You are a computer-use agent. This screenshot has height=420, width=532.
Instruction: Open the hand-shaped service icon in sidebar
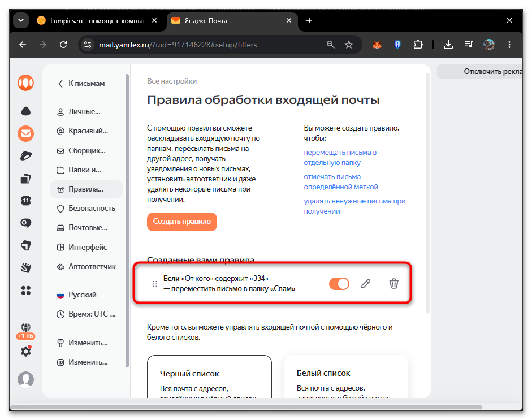click(26, 268)
